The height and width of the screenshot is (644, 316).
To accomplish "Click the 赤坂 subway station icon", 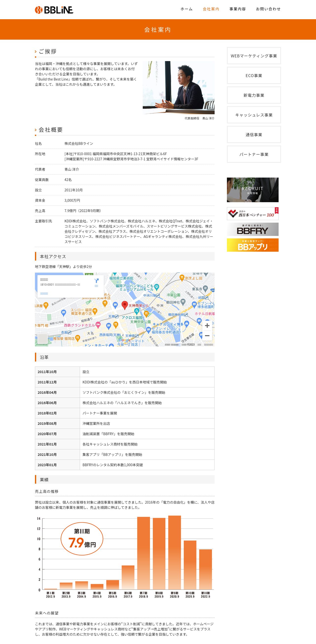I will [x=69, y=332].
